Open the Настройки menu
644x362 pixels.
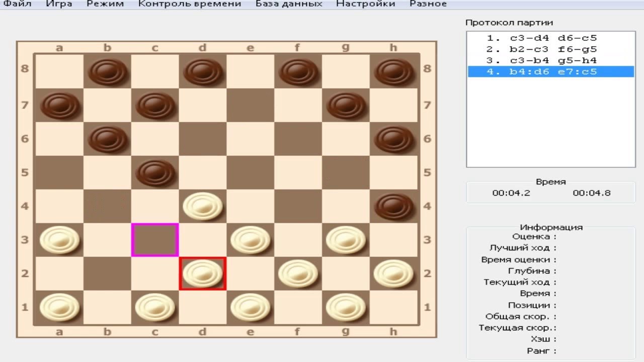(365, 4)
